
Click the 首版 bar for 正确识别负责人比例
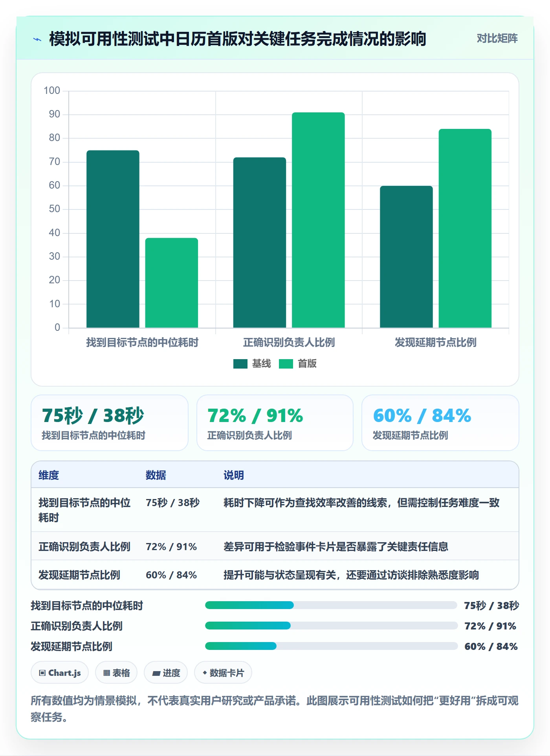click(318, 220)
